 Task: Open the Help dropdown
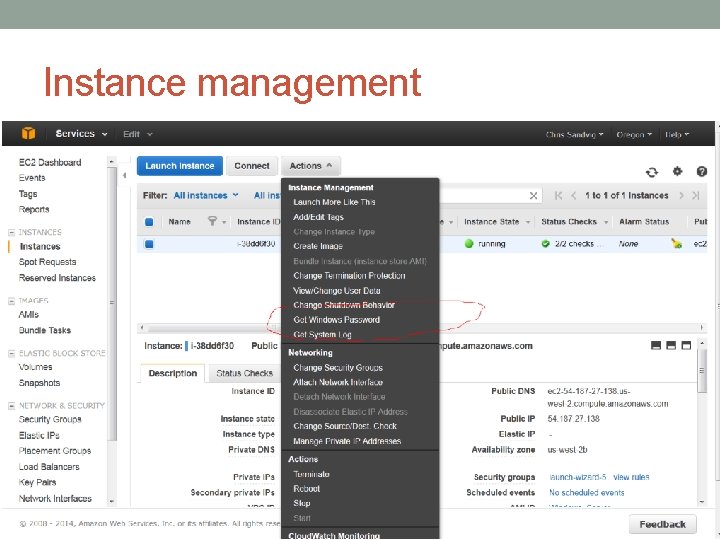coord(677,135)
